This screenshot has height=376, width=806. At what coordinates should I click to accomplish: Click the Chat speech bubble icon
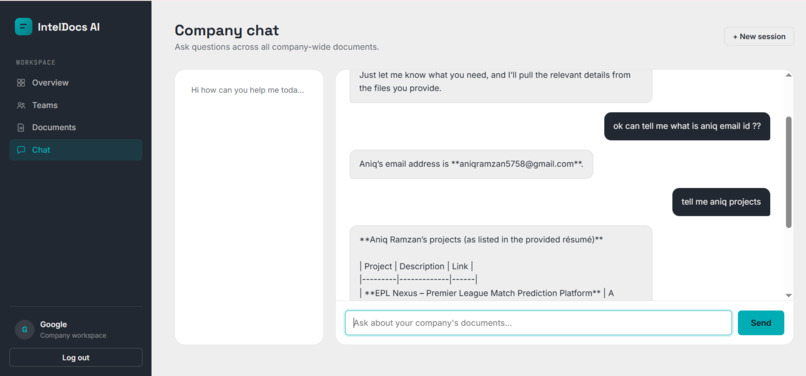(21, 150)
